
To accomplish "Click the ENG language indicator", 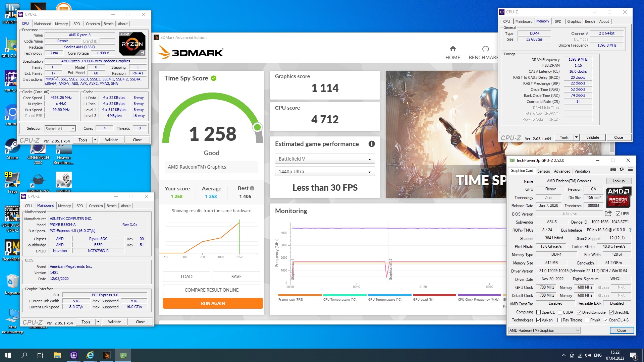I will (x=598, y=355).
